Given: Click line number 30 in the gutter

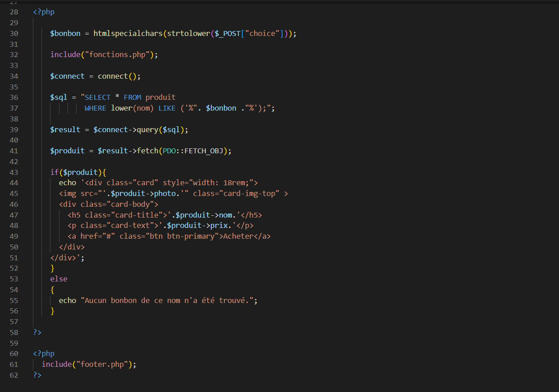Looking at the screenshot, I should point(13,34).
